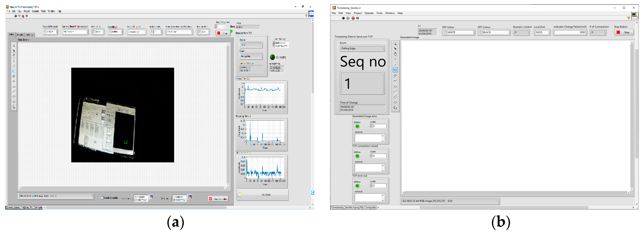Viewport: 644px width, 234px height.
Task: Click Abort Execution red button in Timestamp_Sender toolbar
Action: (x=353, y=18)
